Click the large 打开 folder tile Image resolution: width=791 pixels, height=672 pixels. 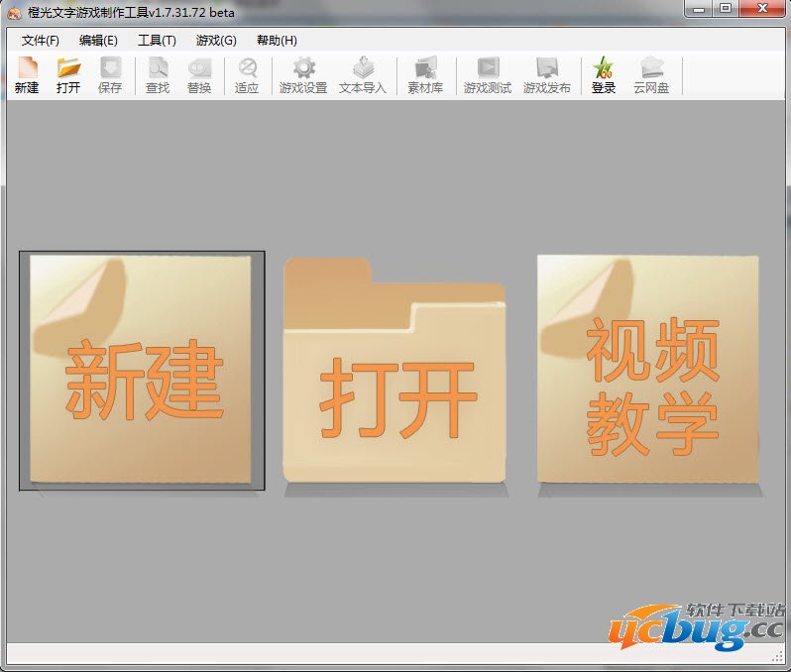[x=395, y=371]
